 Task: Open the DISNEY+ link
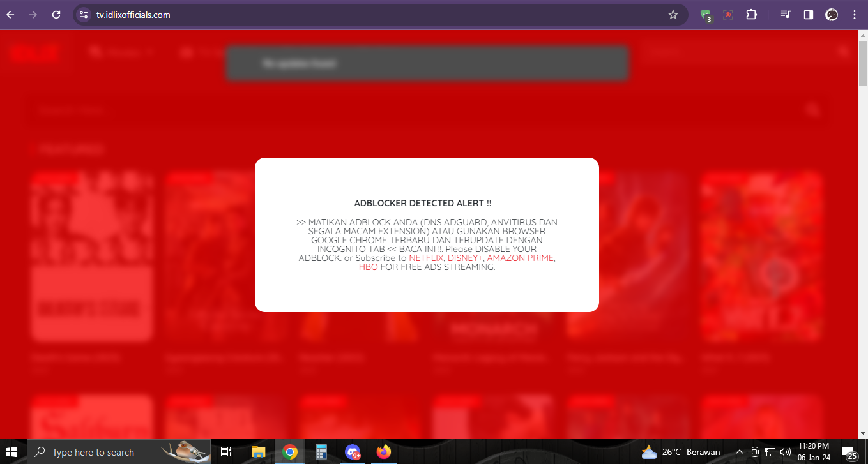pos(465,258)
